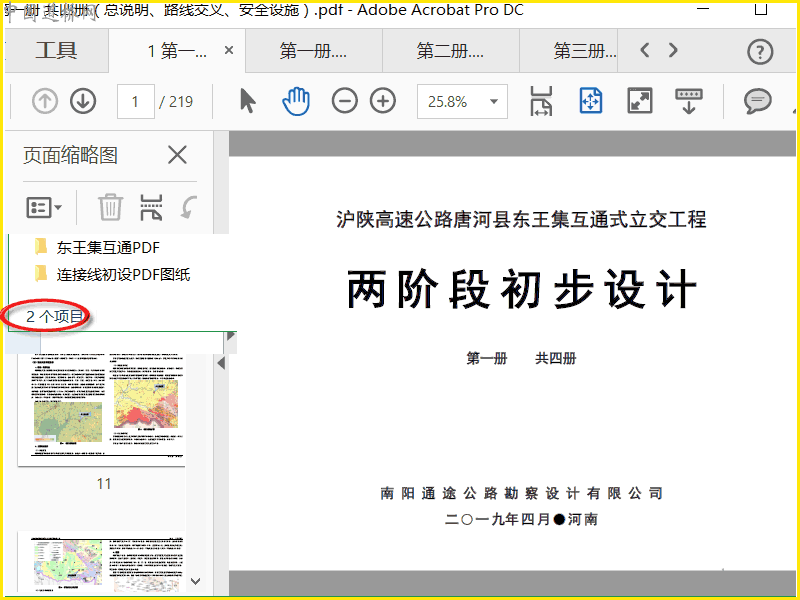Click the 页面缩略图 panel title

(70, 155)
